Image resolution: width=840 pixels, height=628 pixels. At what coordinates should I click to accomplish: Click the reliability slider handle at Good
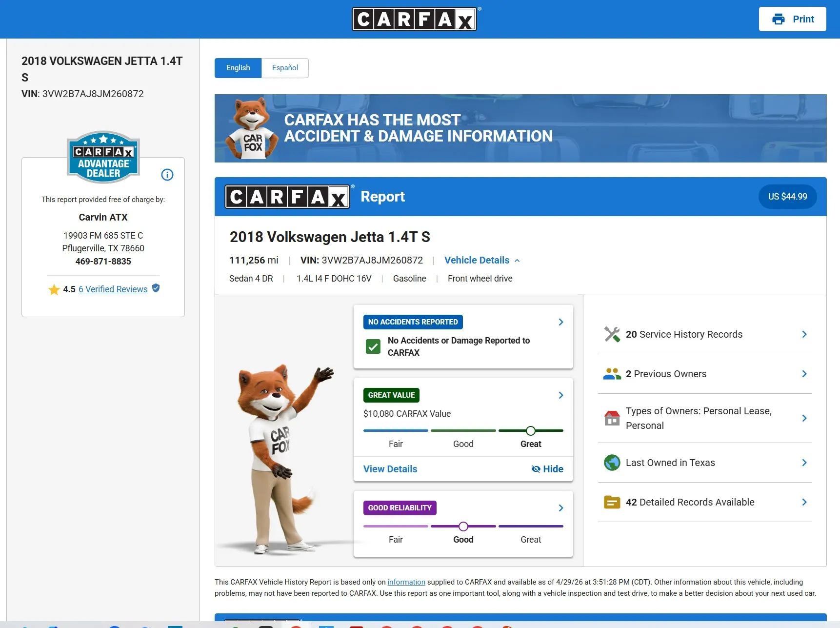463,526
